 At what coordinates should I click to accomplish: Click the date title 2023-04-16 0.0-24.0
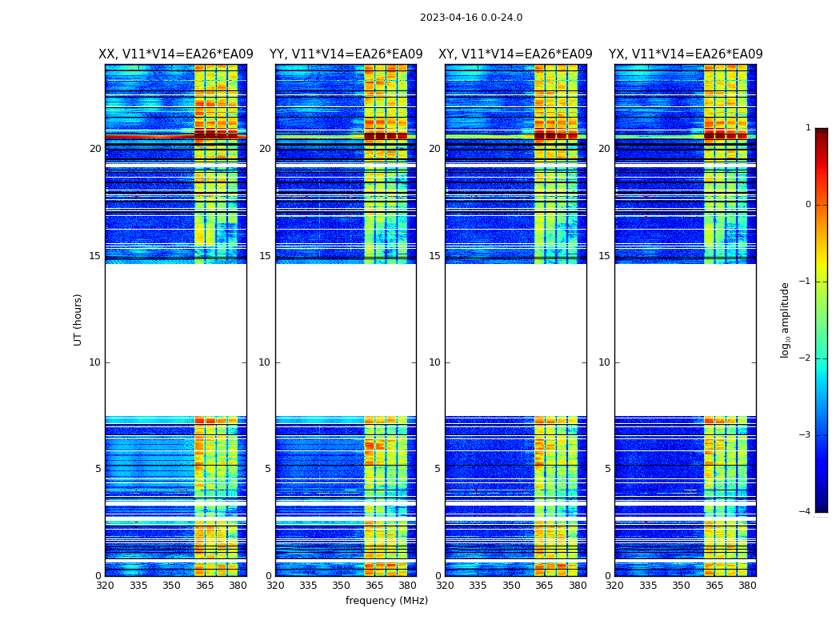470,18
